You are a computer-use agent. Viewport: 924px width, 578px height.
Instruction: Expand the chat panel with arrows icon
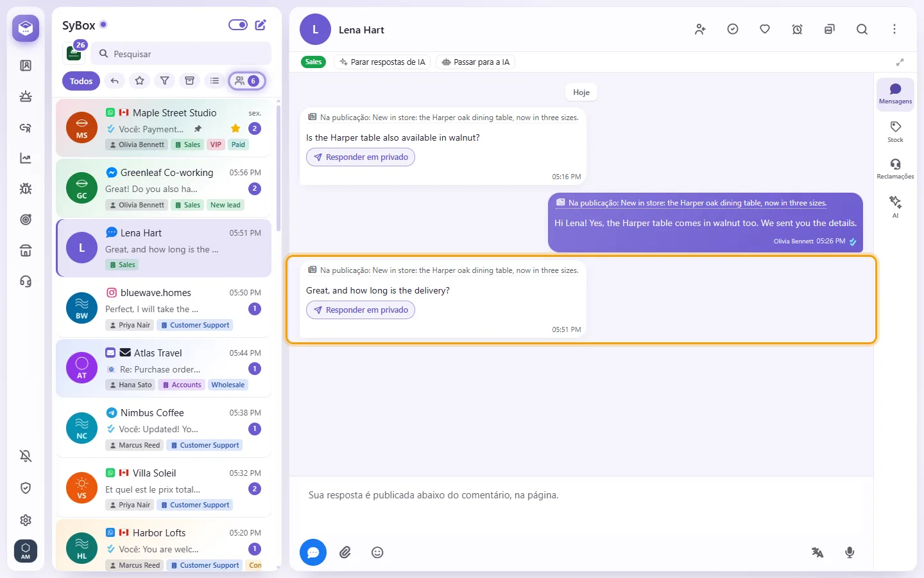click(900, 62)
